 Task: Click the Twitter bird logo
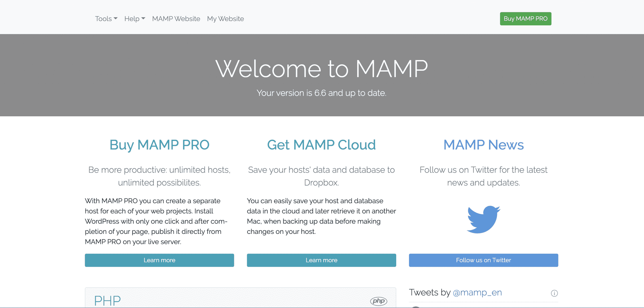coord(484,219)
